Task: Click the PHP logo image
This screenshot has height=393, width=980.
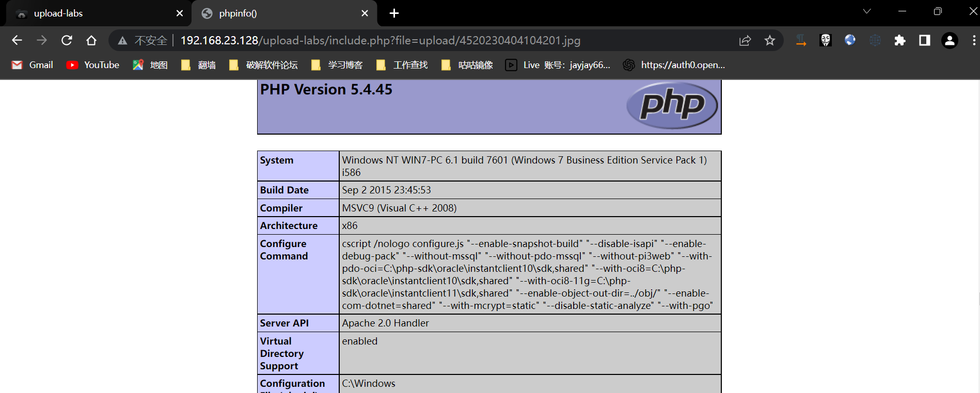Action: (672, 105)
